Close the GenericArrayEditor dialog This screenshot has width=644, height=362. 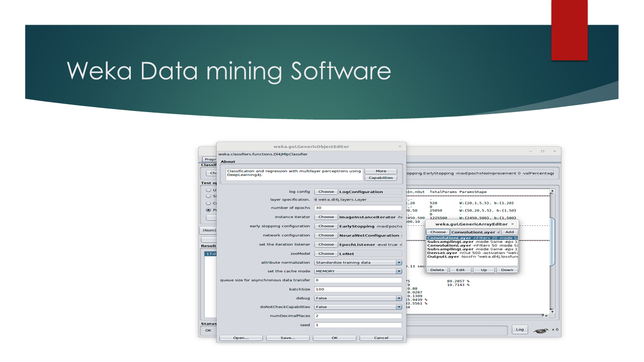click(x=513, y=224)
